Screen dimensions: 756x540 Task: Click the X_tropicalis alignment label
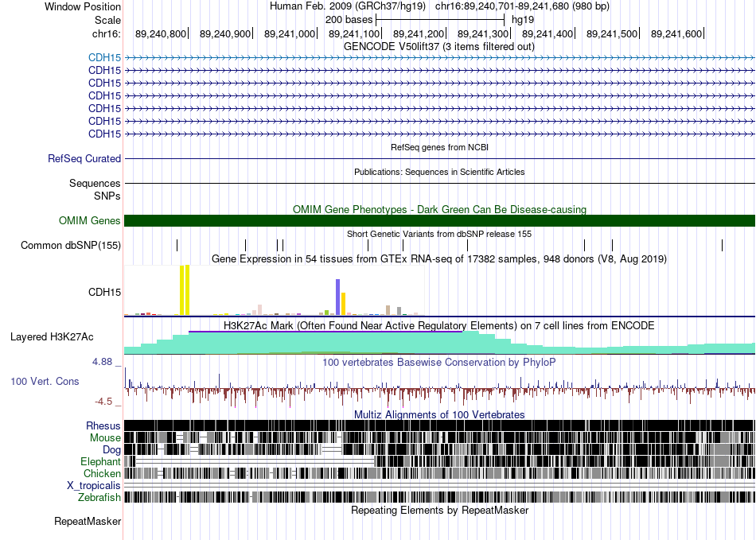pos(94,486)
